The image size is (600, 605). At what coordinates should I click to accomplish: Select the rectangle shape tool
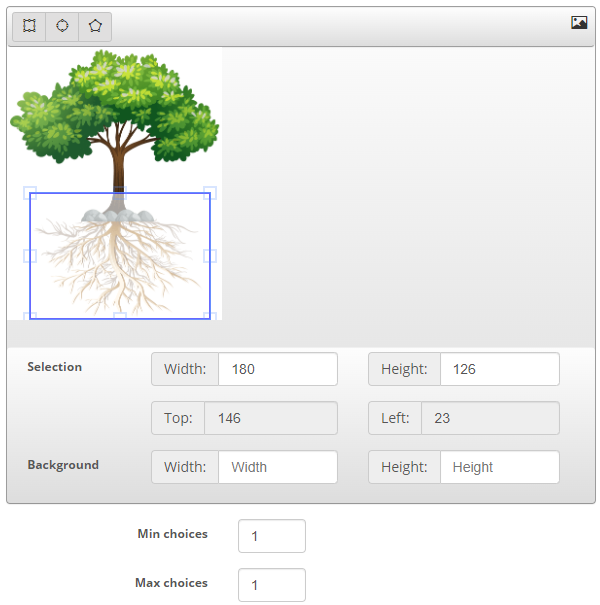pyautogui.click(x=29, y=27)
